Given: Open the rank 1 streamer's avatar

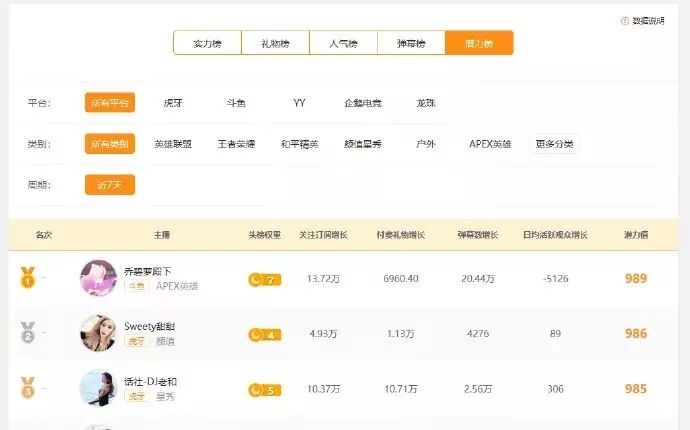Looking at the screenshot, I should click(x=98, y=278).
